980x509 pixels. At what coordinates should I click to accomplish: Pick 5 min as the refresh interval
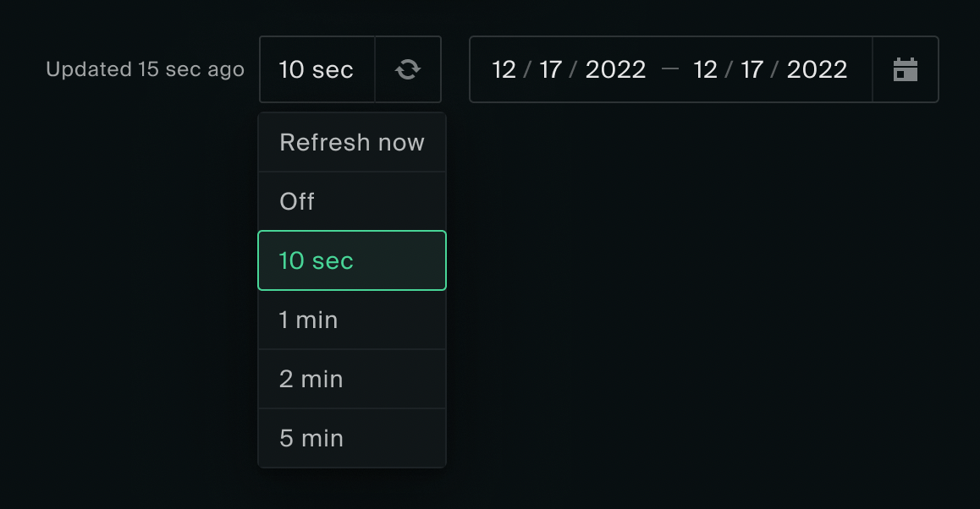pyautogui.click(x=310, y=438)
